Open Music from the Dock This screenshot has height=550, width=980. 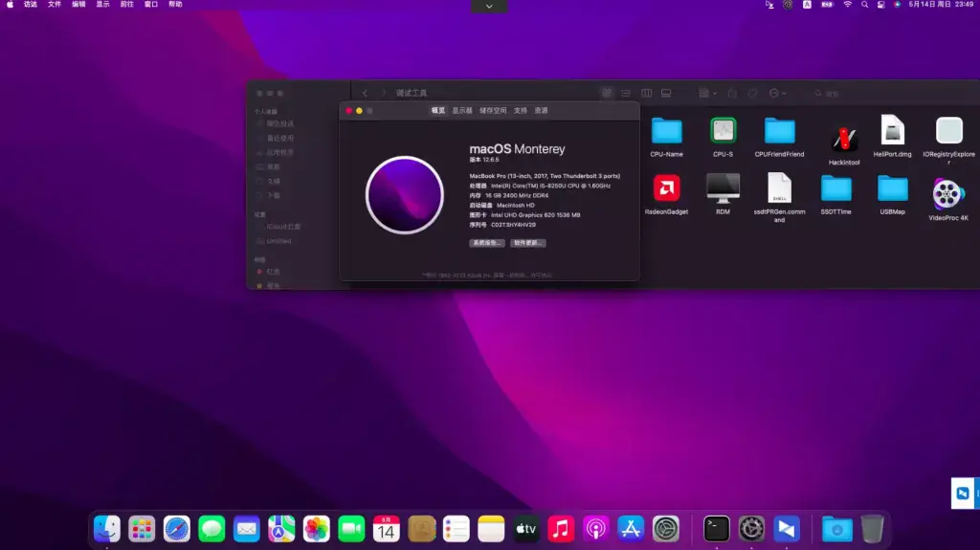(x=561, y=529)
